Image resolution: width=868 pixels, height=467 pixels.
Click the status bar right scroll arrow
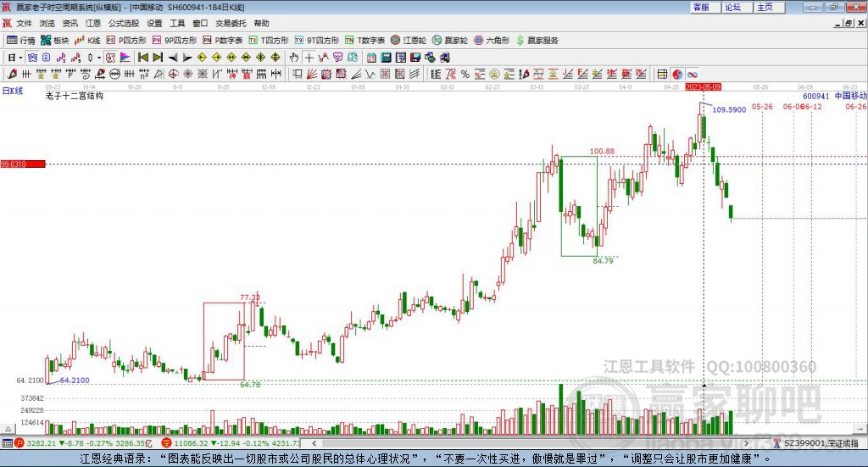pos(746,443)
